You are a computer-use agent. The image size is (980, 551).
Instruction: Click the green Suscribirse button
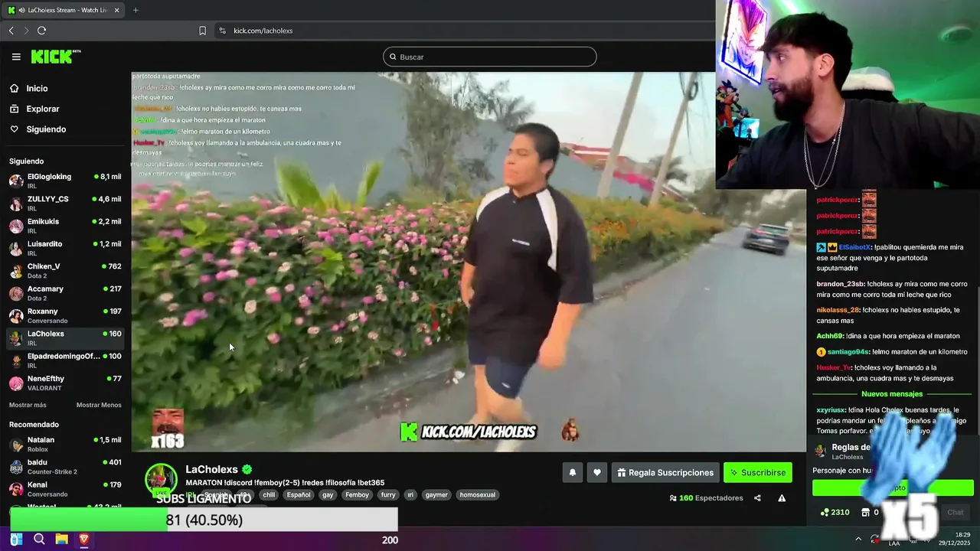click(x=758, y=473)
